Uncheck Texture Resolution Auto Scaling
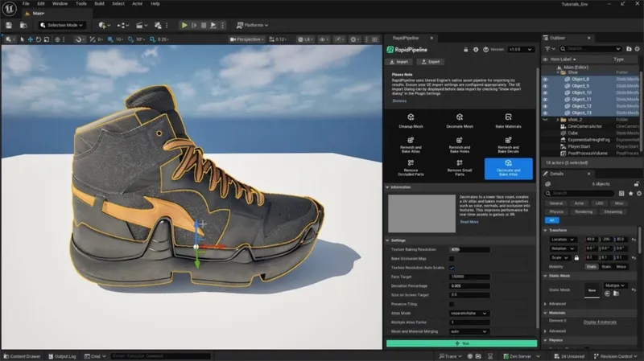This screenshot has height=361, width=644. (452, 268)
